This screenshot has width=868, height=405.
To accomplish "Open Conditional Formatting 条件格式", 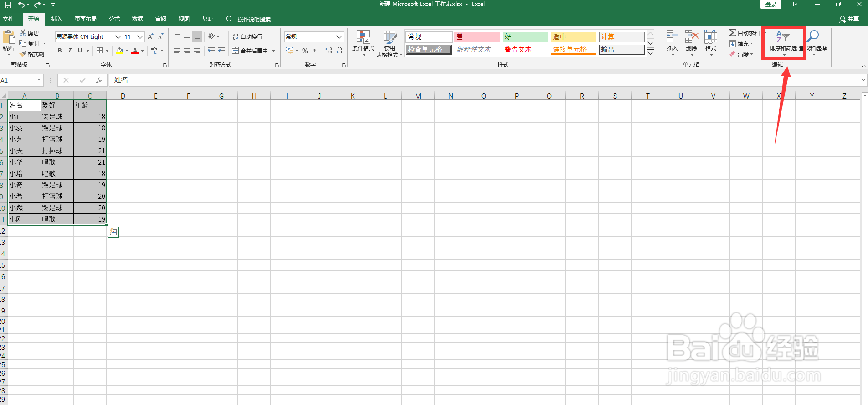I will 363,43.
